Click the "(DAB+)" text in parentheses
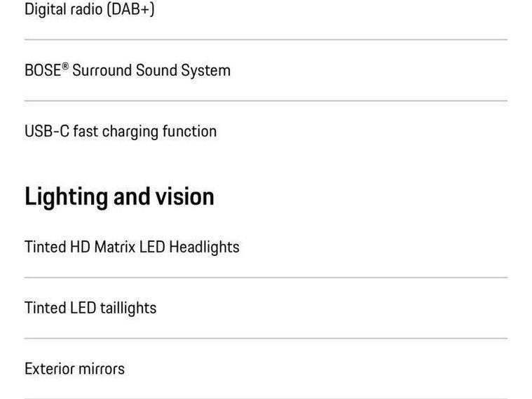Viewport: 532px width, 399px height. 130,10
